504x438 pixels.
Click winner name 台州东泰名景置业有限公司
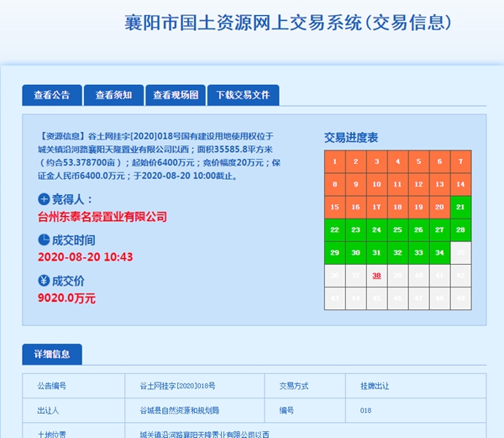pyautogui.click(x=102, y=217)
